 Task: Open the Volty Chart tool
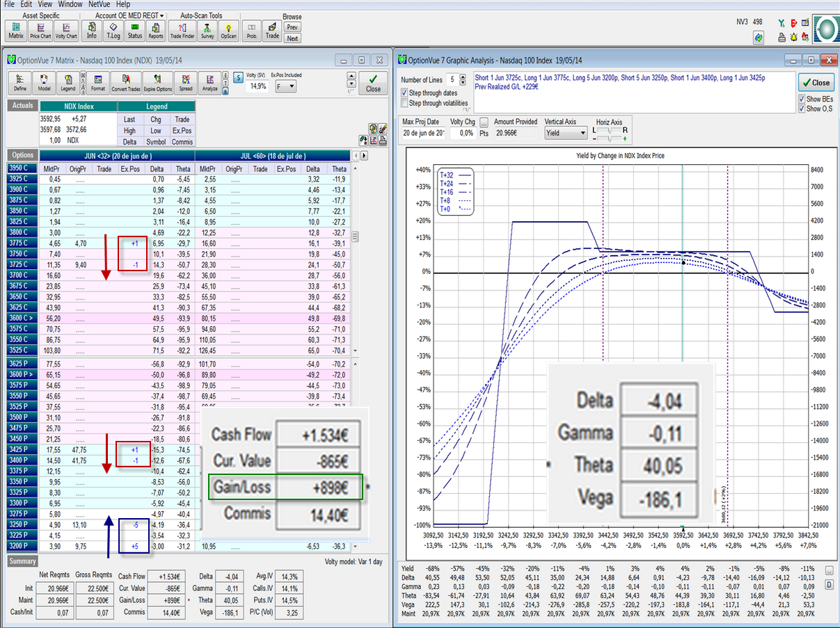click(65, 31)
